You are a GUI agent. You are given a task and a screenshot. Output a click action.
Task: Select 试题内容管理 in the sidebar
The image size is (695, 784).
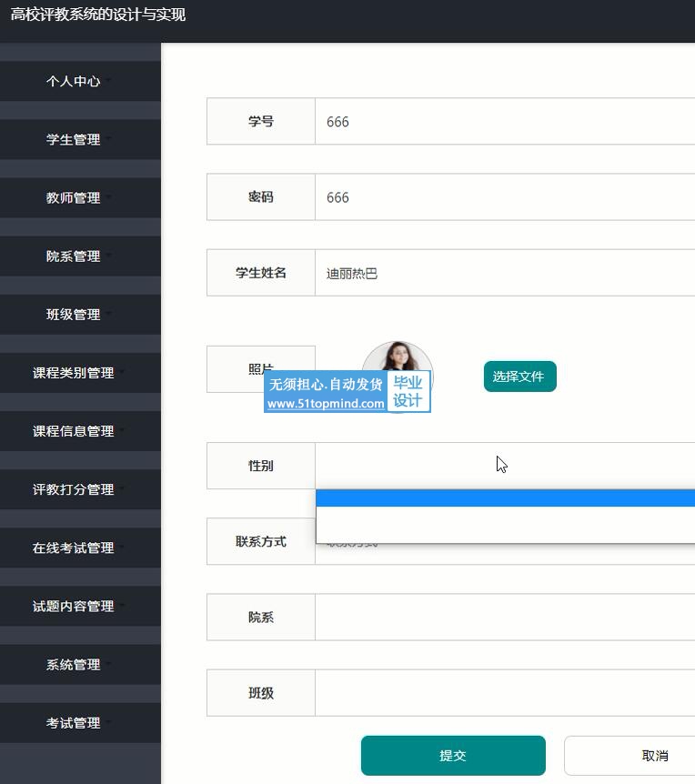80,606
